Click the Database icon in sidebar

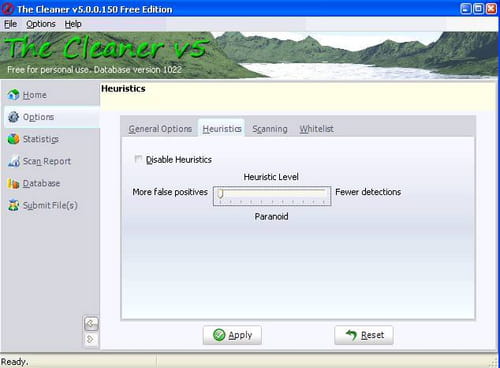coord(13,183)
